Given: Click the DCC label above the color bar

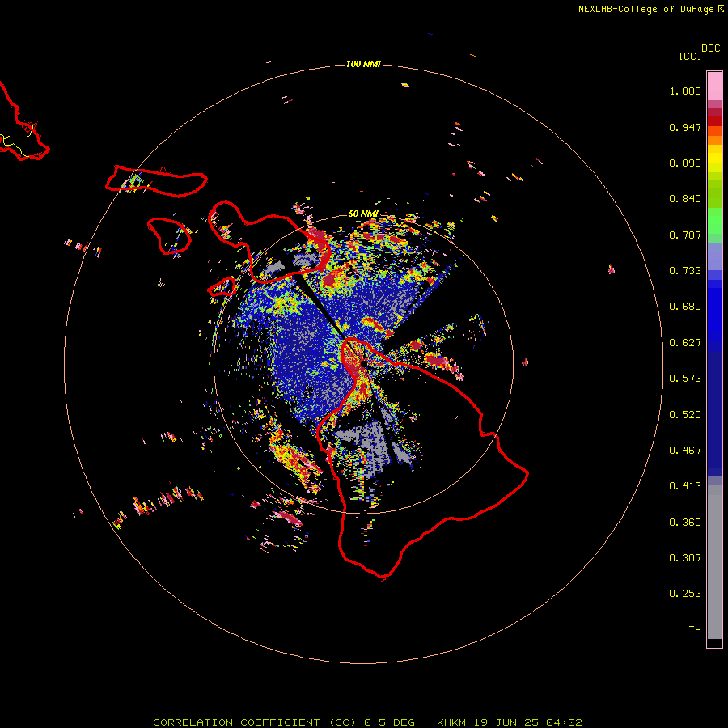Looking at the screenshot, I should (x=711, y=49).
